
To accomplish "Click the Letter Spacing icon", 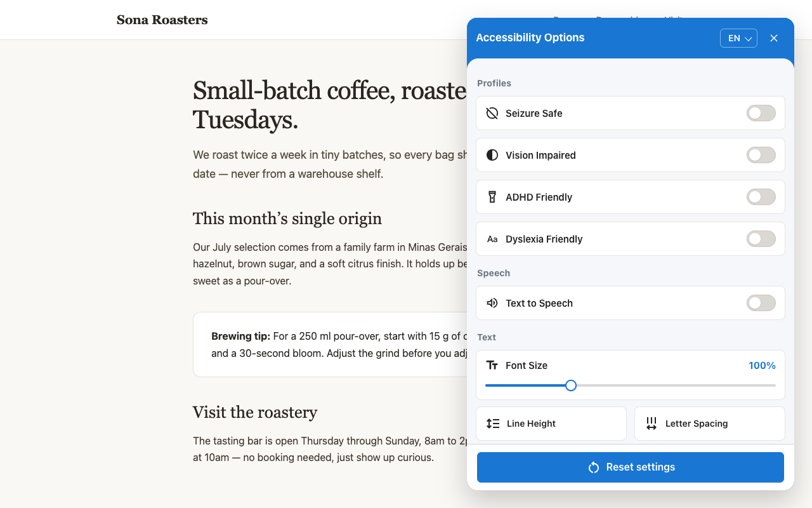I will (x=652, y=424).
